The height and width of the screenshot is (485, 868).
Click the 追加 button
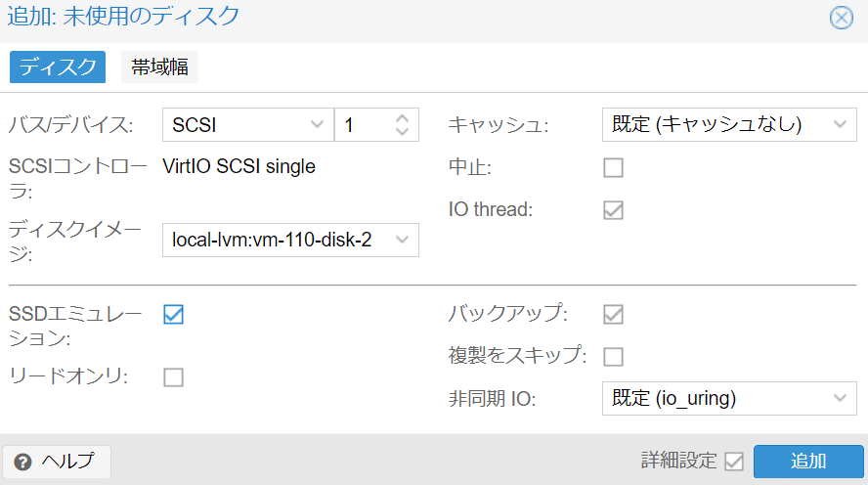click(808, 462)
